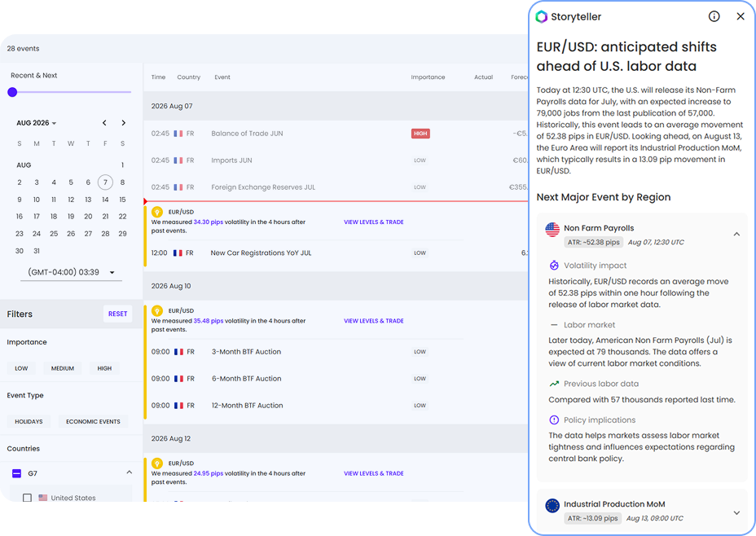The width and height of the screenshot is (756, 536).
Task: Toggle the MEDIUM importance filter
Action: (63, 368)
